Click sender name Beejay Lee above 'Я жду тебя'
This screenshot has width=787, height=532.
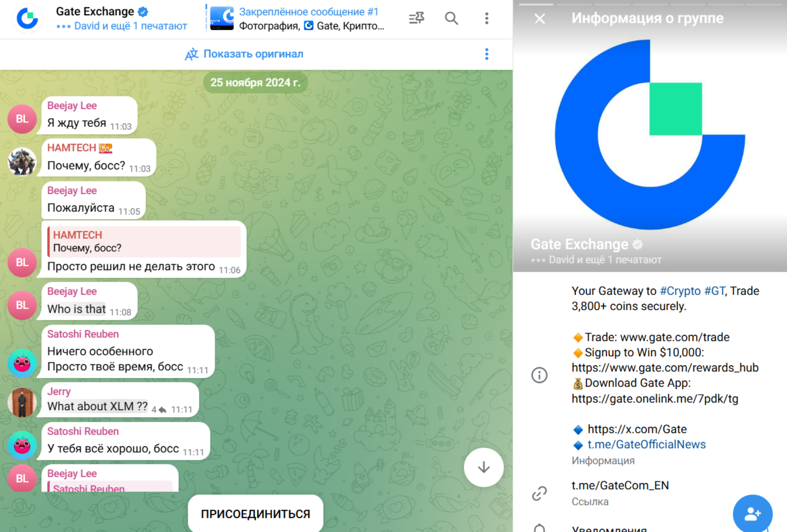(x=72, y=105)
